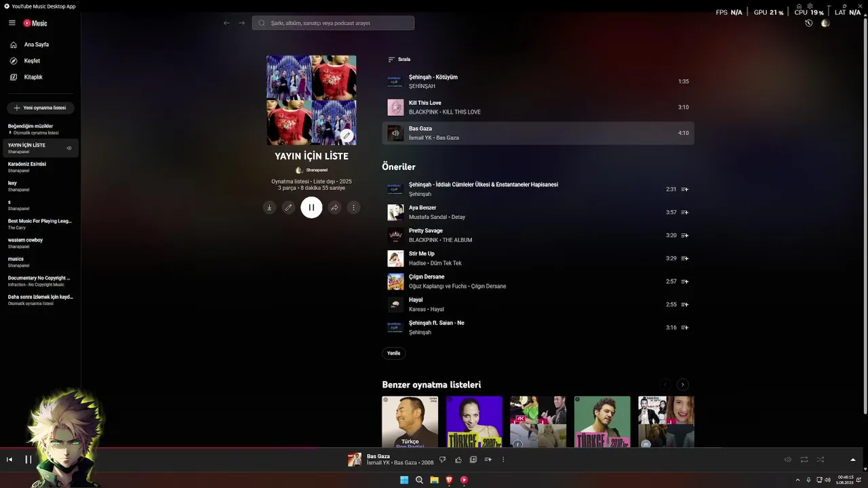868x488 pixels.
Task: Click the Bas Gaza speaker thumbnail
Action: [395, 133]
